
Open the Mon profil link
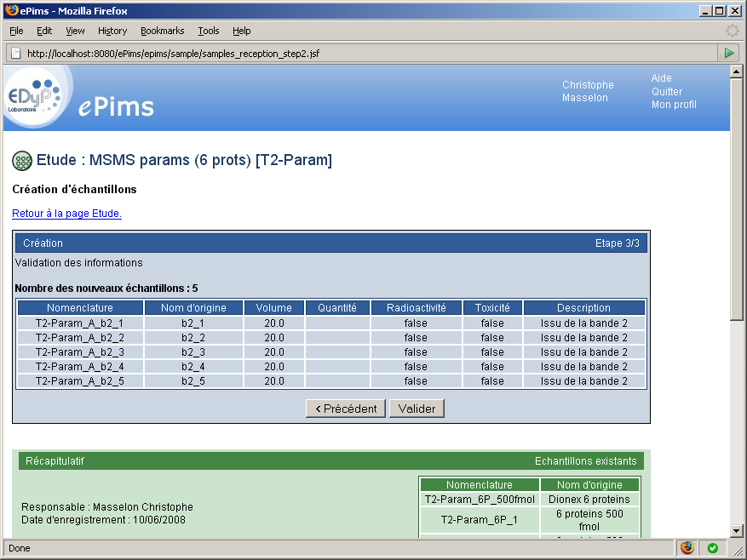[674, 105]
